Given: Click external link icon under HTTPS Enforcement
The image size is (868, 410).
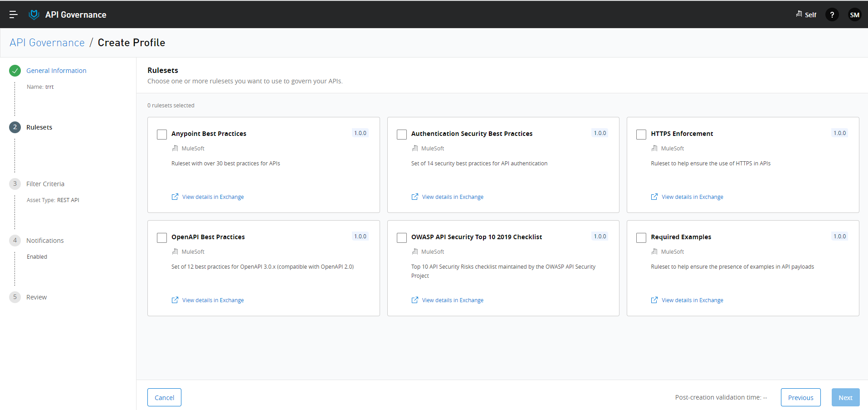Looking at the screenshot, I should pos(654,197).
